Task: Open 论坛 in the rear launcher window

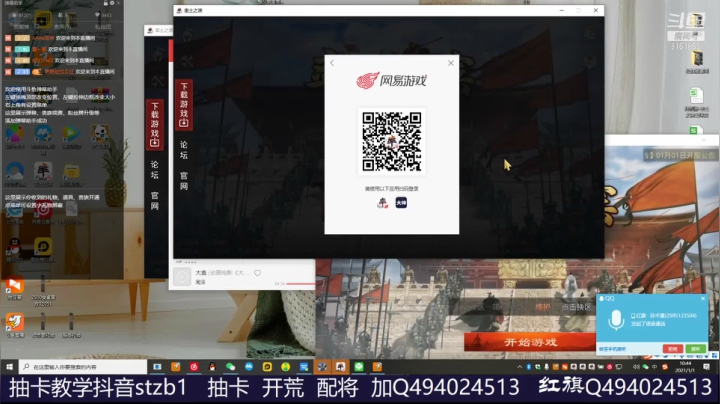Action: coord(155,169)
